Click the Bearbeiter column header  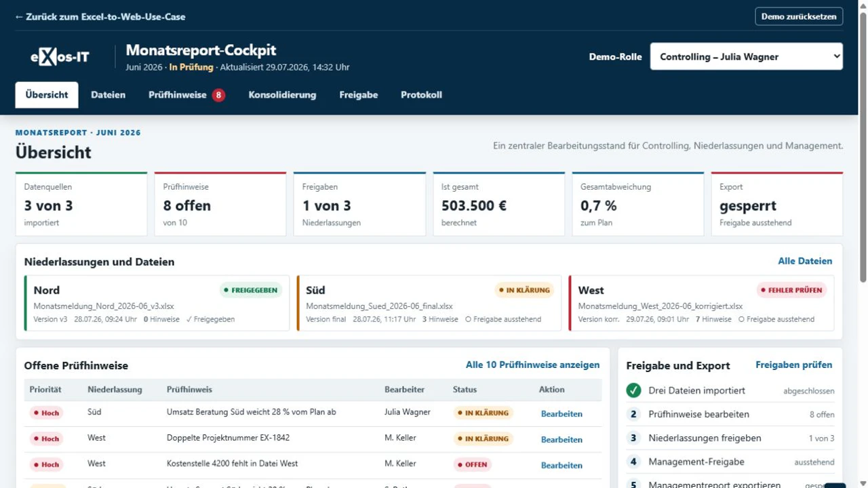tap(404, 390)
